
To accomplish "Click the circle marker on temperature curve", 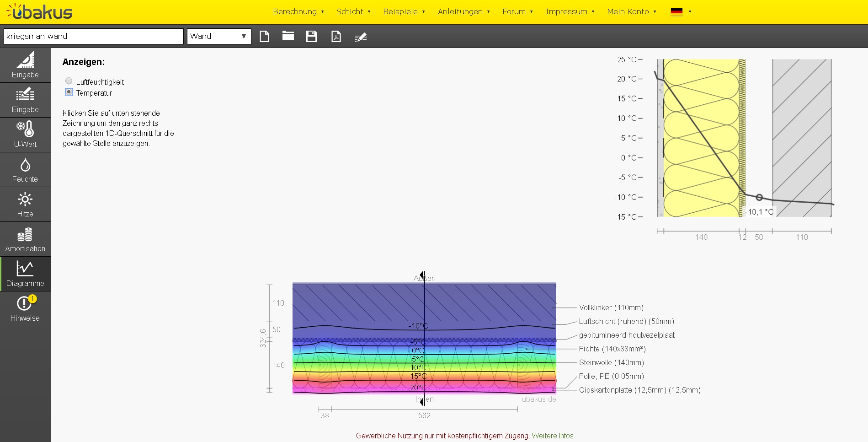I will click(x=759, y=197).
